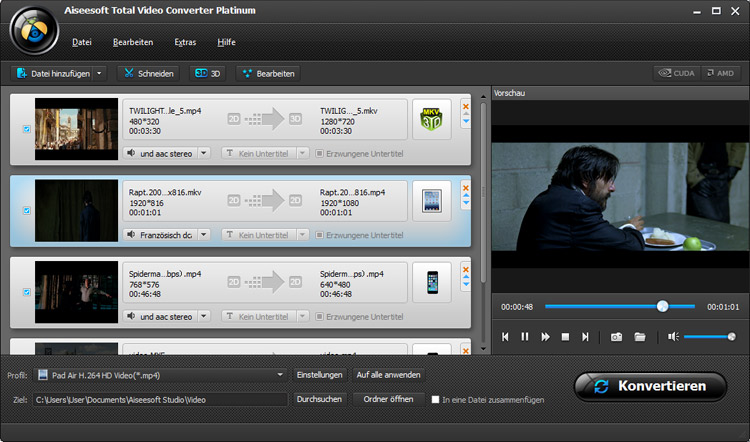Image resolution: width=750 pixels, height=442 pixels.
Task: Select the Spiderman video thumbnail
Action: (77, 292)
